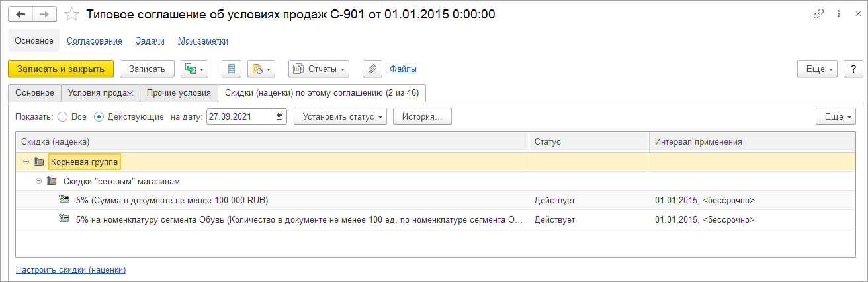Open the "Отчеты" dropdown menu
Viewport: 868px width, 282px height.
point(319,69)
